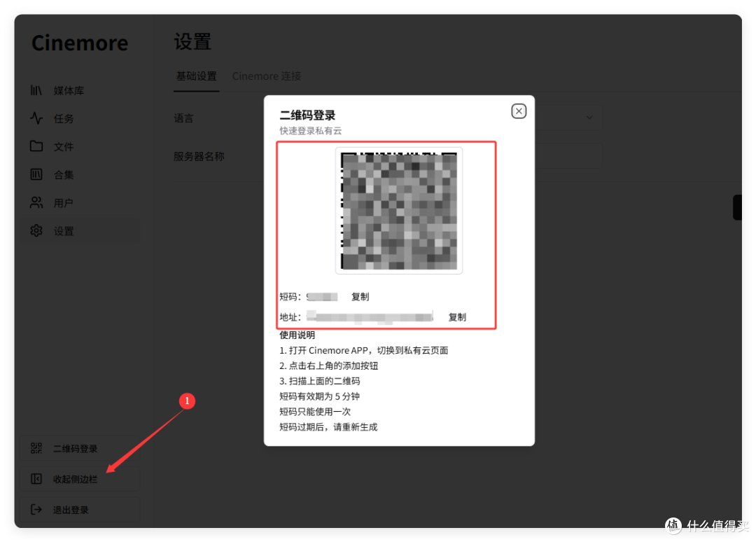Click the text 短码过期后，请重新生成
Viewport: 756px width, 542px height.
328,427
